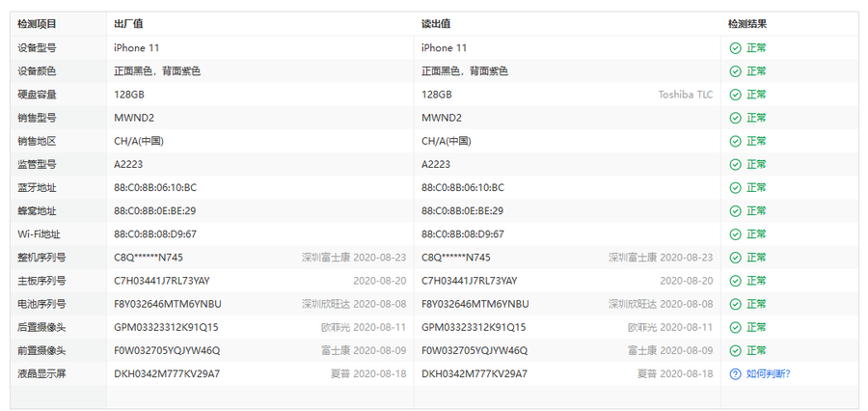
Task: Click the 检测项目 column header
Action: point(37,24)
